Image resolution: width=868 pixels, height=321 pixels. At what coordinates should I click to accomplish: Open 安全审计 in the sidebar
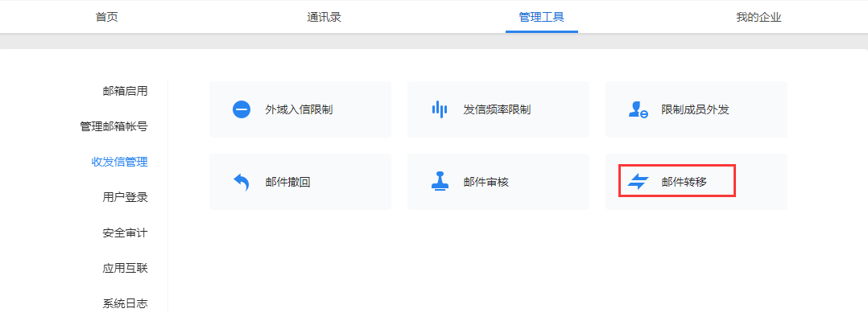tap(125, 233)
